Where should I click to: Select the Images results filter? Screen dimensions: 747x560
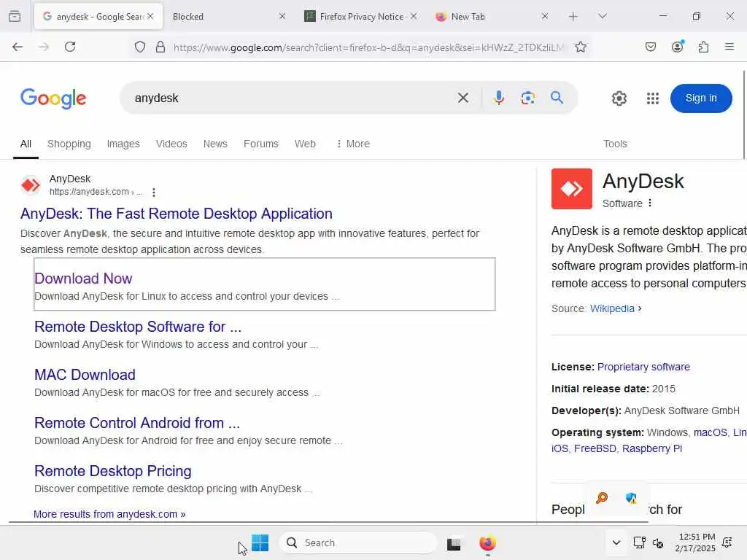123,144
